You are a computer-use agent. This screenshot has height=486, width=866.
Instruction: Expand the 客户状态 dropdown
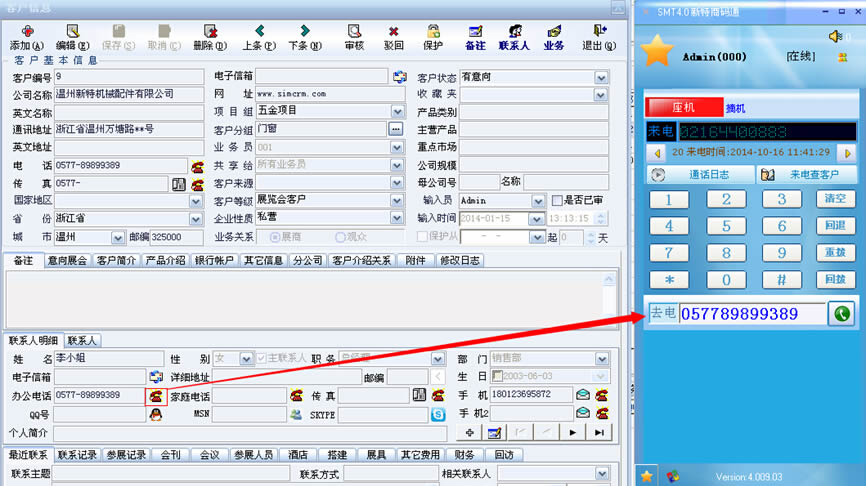pyautogui.click(x=601, y=77)
